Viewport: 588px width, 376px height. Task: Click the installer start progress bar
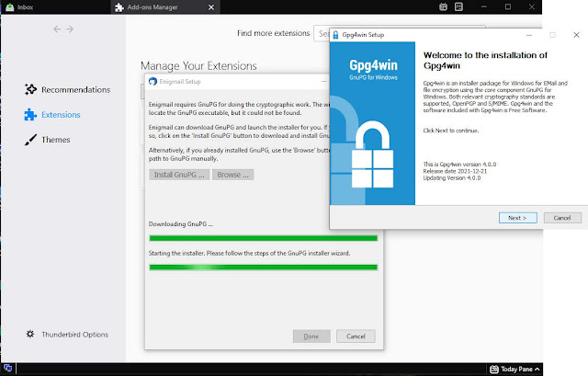264,268
